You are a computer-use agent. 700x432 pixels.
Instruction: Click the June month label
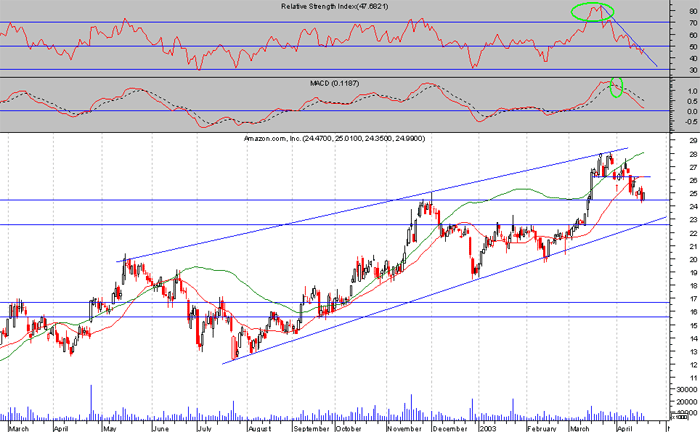161,428
